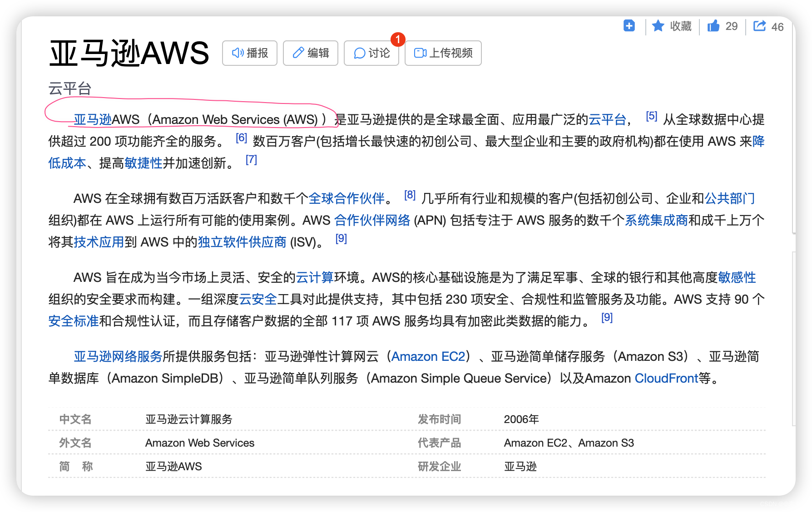This screenshot has height=512, width=812.
Task: Click the 播报 speaker button
Action: (x=250, y=53)
